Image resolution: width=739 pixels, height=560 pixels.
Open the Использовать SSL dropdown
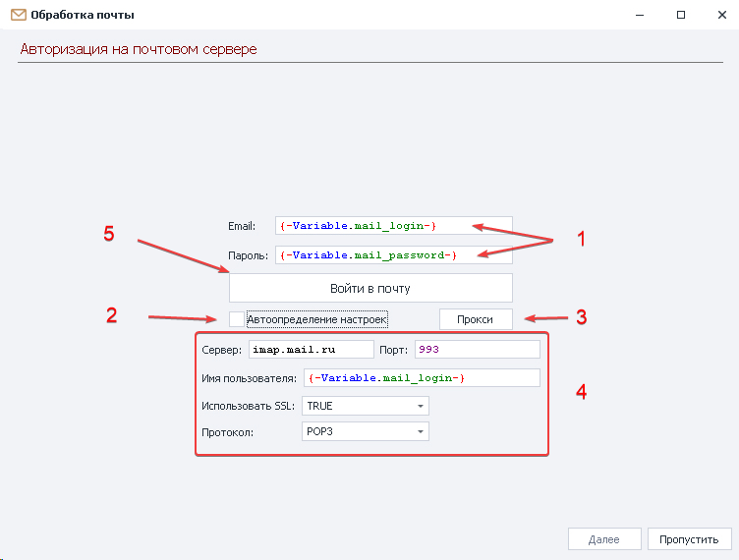tap(365, 405)
